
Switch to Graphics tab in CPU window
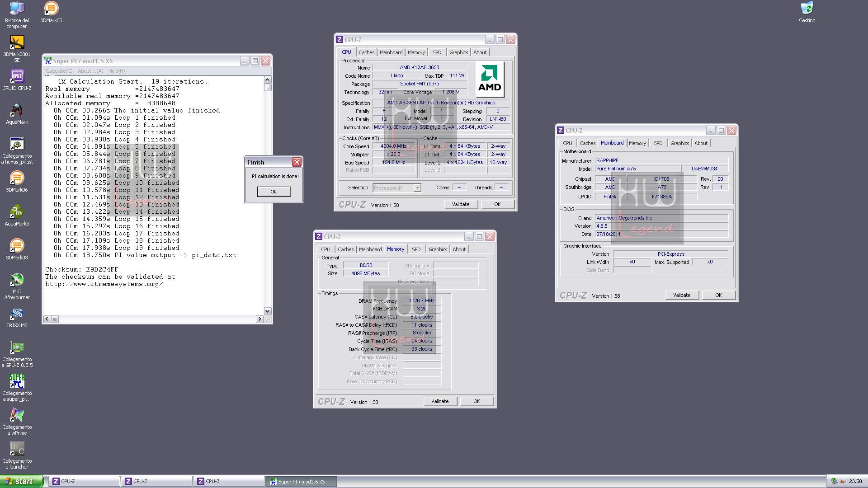coord(458,52)
